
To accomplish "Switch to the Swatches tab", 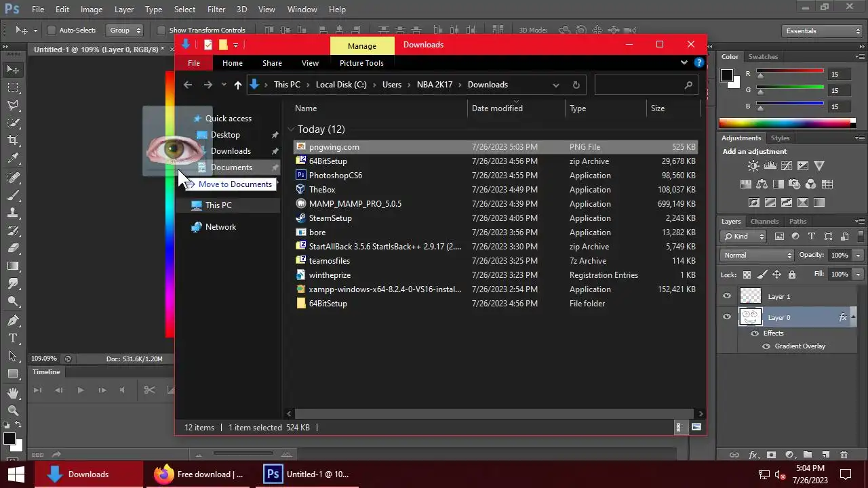I will point(763,57).
